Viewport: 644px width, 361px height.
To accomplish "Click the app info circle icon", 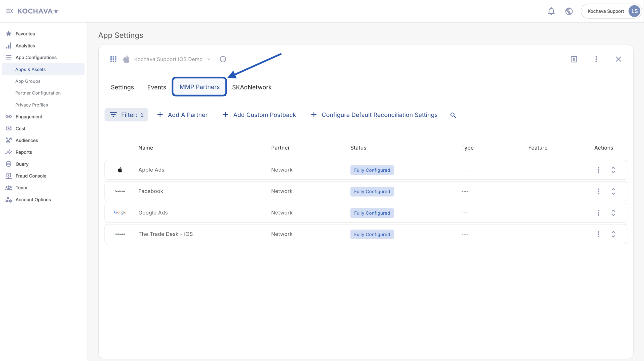I will 223,59.
